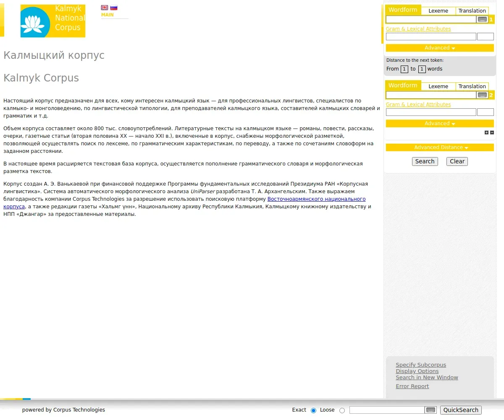The image size is (504, 420).
Task: Open virtual keyboard beside QuickSearch field
Action: (x=430, y=410)
